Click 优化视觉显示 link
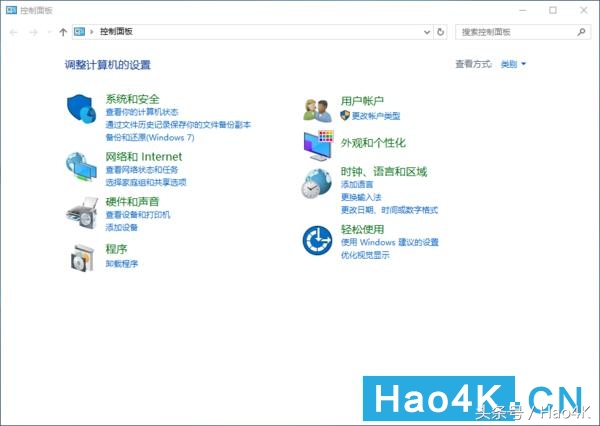Viewport: 600px width, 426px height. pos(365,255)
